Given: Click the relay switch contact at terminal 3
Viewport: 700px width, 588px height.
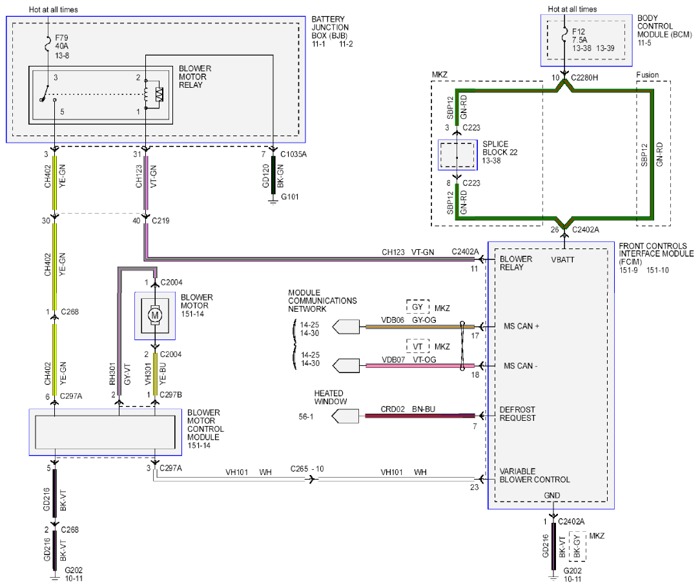Looking at the screenshot, I should tap(44, 94).
